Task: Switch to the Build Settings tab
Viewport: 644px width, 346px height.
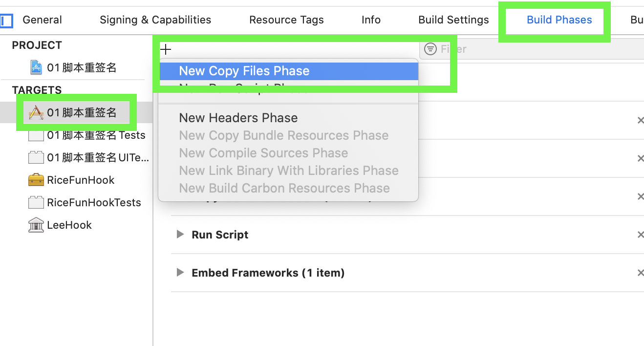Action: pos(453,20)
